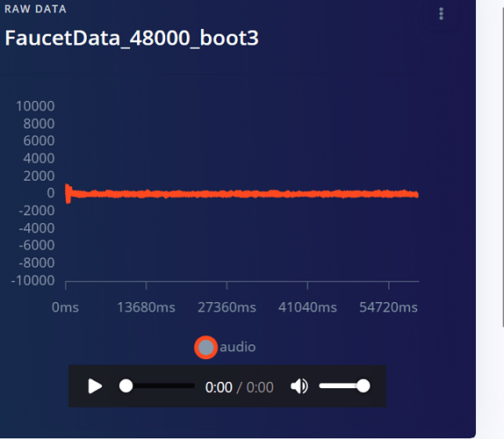Mute the audio with speaker icon

point(299,386)
